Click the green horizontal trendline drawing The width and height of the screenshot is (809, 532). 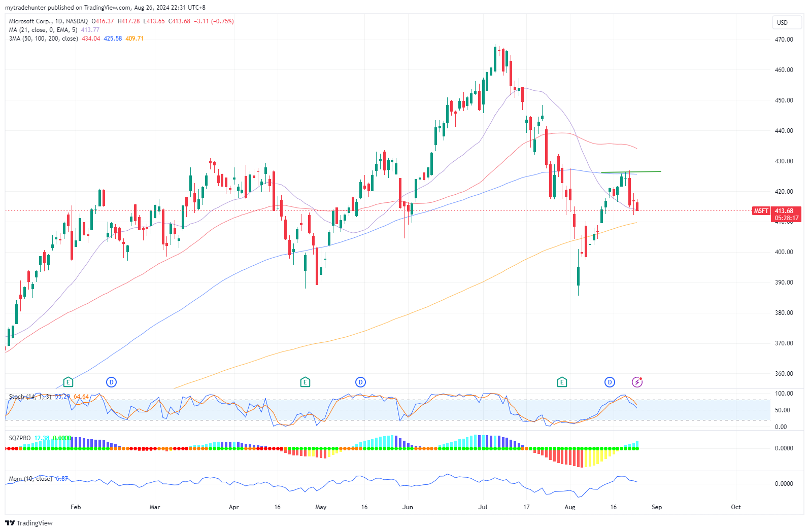tap(631, 172)
